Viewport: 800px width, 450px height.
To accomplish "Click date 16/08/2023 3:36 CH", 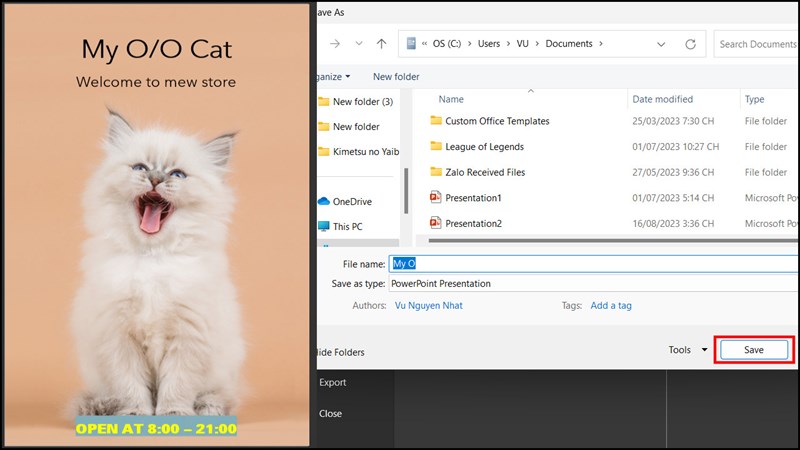I will point(673,223).
